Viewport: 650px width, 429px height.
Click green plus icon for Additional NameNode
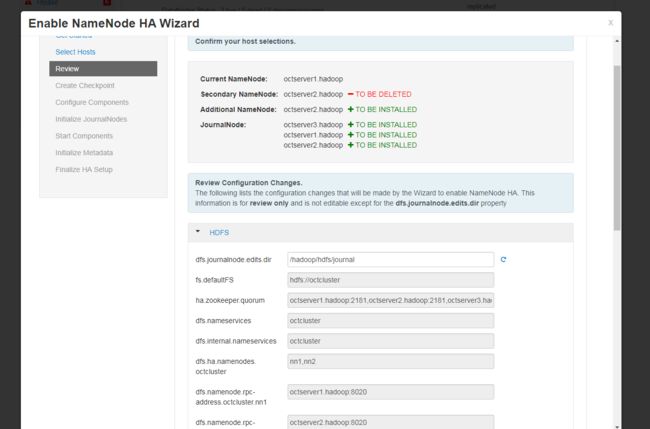(x=351, y=109)
